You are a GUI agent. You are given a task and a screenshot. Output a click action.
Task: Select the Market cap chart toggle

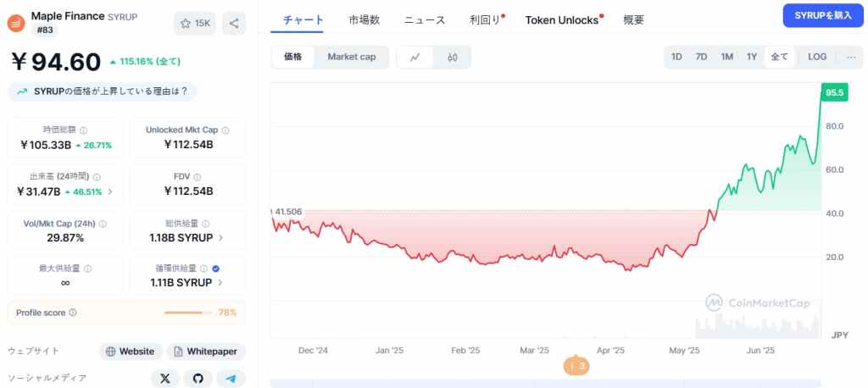(x=352, y=57)
